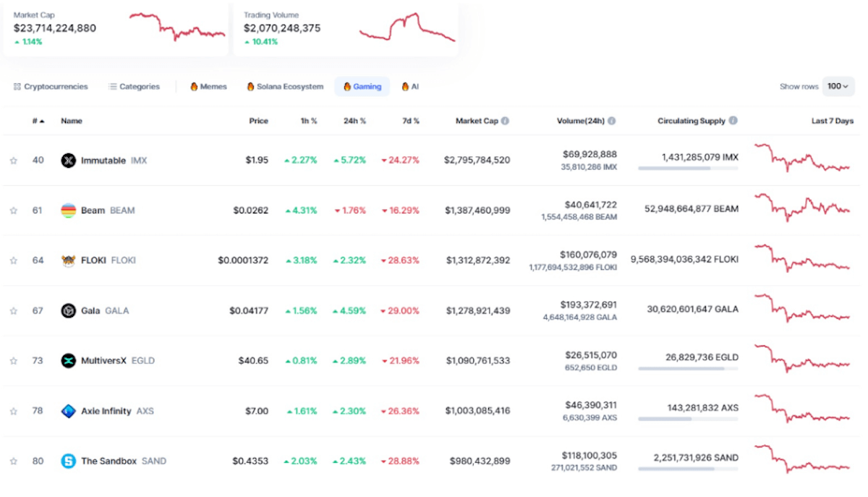The width and height of the screenshot is (868, 497).
Task: Sort table by Price column
Action: [x=258, y=121]
